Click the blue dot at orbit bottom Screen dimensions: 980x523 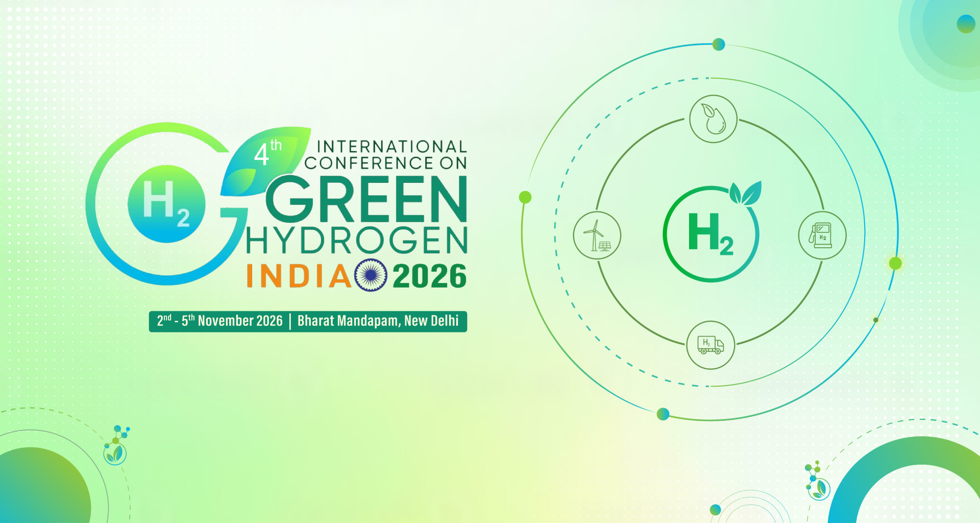coord(663,414)
